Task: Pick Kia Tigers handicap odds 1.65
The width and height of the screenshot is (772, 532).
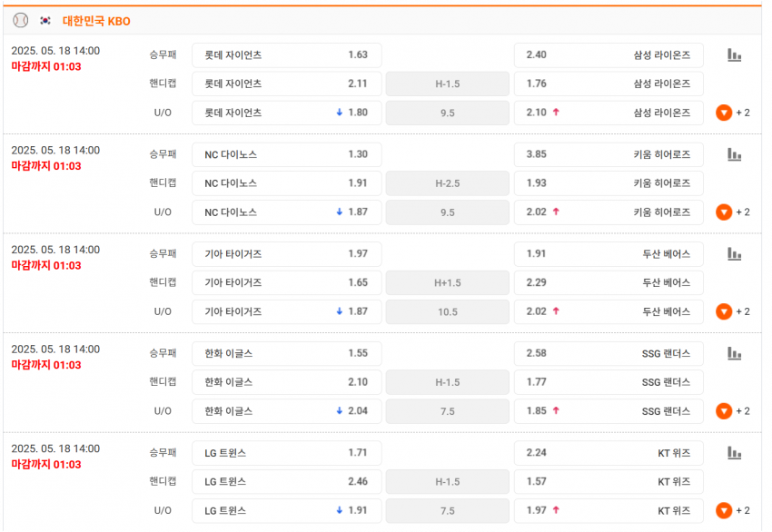Action: pos(286,282)
